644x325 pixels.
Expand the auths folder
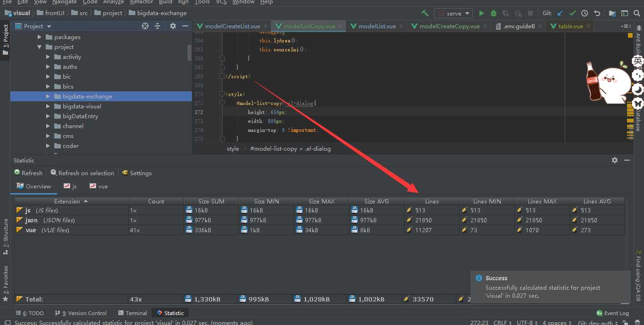click(x=48, y=66)
